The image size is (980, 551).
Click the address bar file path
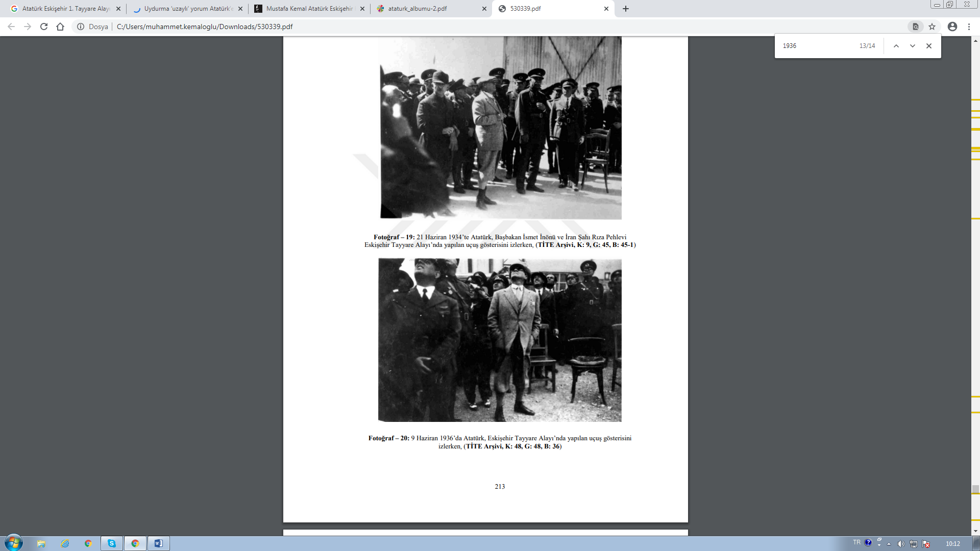pyautogui.click(x=204, y=27)
